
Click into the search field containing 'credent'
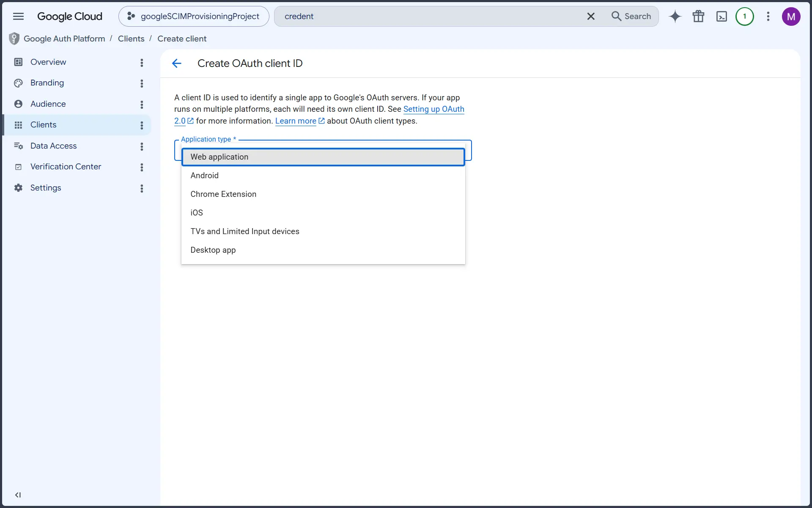(x=431, y=16)
